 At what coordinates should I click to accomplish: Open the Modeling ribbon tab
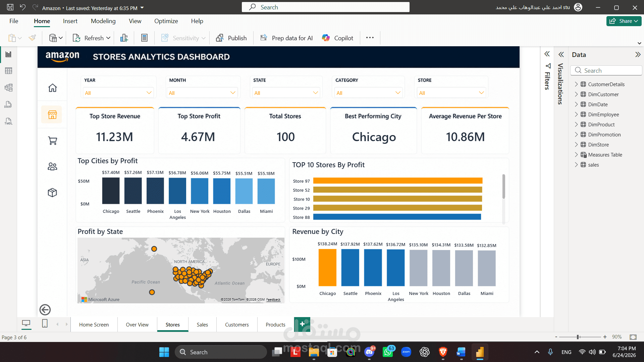[103, 21]
